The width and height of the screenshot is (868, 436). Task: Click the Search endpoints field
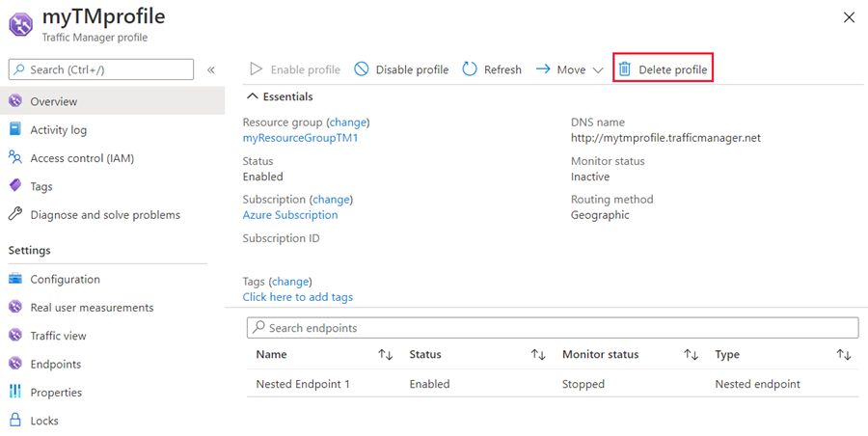tap(552, 328)
